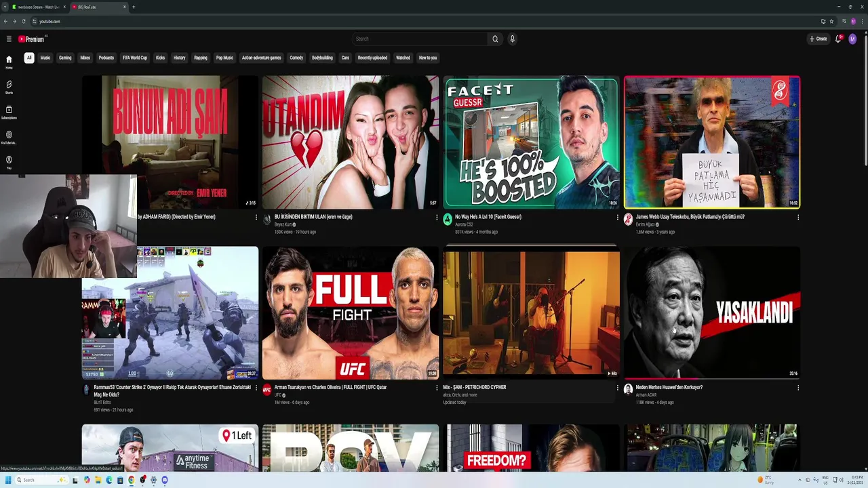
Task: Open more options for Mix - ŞAM PETRICHORD CYPHER
Action: 617,388
